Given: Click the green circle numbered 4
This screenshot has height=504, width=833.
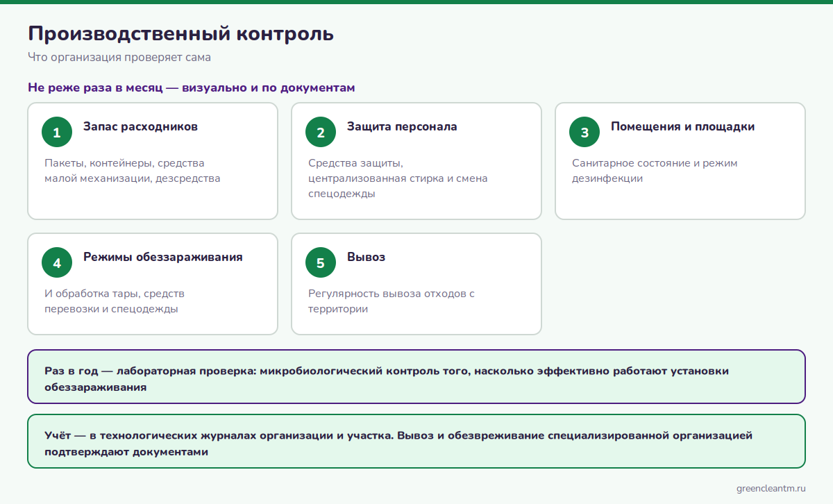Looking at the screenshot, I should (57, 263).
